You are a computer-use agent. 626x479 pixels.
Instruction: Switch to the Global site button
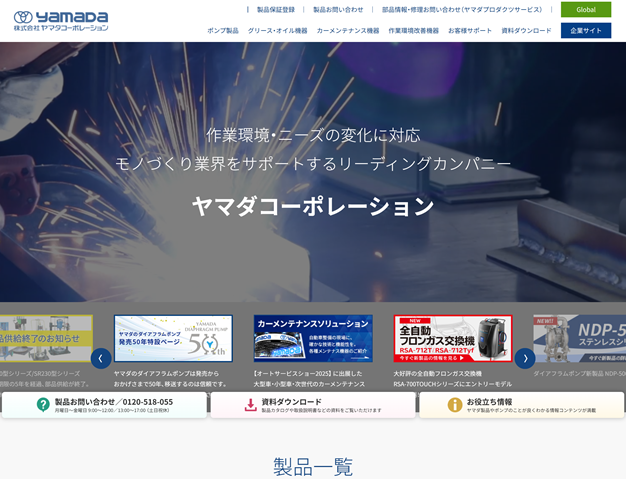coord(586,10)
